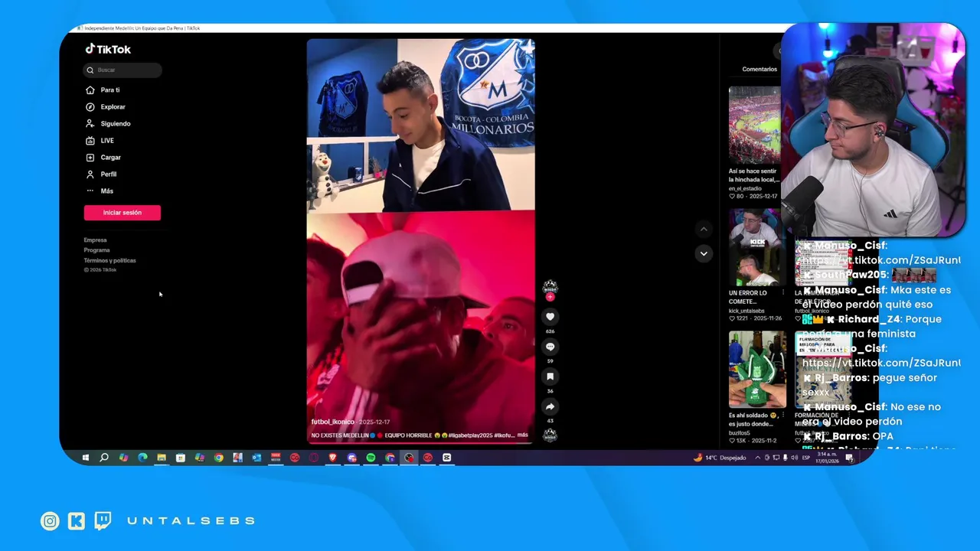Viewport: 980px width, 551px height.
Task: Open Spotify from the taskbar
Action: (371, 458)
